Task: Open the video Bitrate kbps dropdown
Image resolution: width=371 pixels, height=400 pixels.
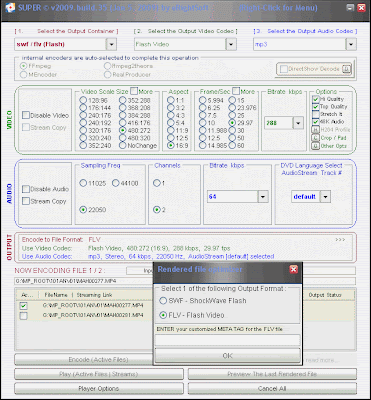Action: coord(298,123)
